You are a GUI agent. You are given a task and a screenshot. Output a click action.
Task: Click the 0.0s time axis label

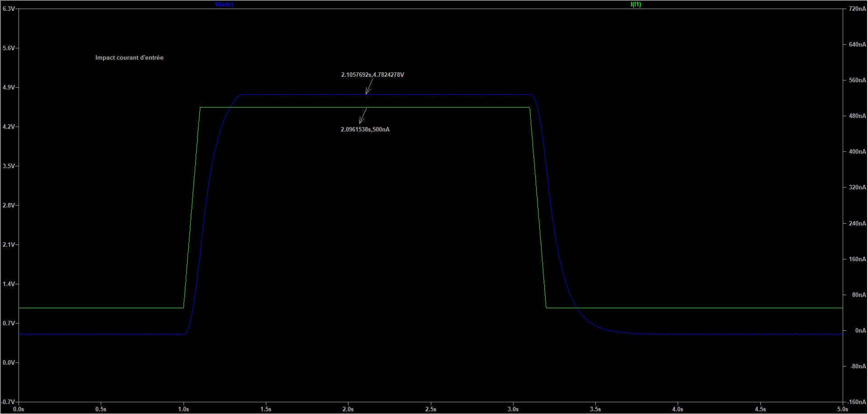(x=19, y=409)
